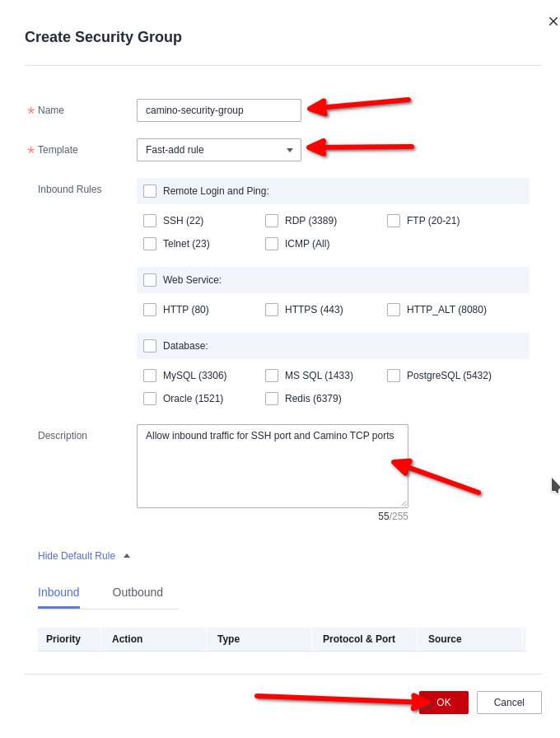Enable the RDP (3389) rule
560x738 pixels.
click(x=272, y=221)
